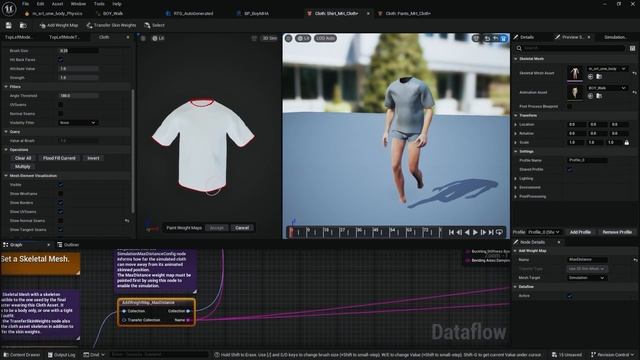The image size is (640, 360).
Task: Open the Window menu
Action: coord(78,4)
